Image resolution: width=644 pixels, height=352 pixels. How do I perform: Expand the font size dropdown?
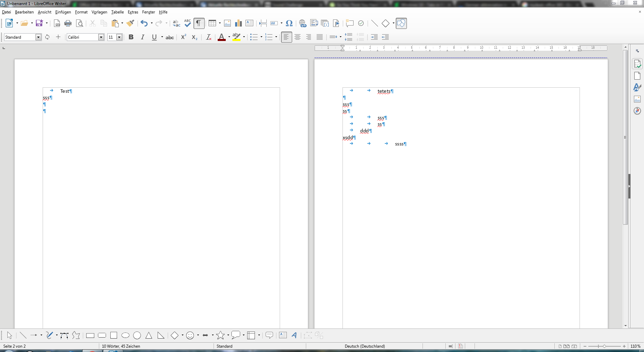(x=119, y=37)
